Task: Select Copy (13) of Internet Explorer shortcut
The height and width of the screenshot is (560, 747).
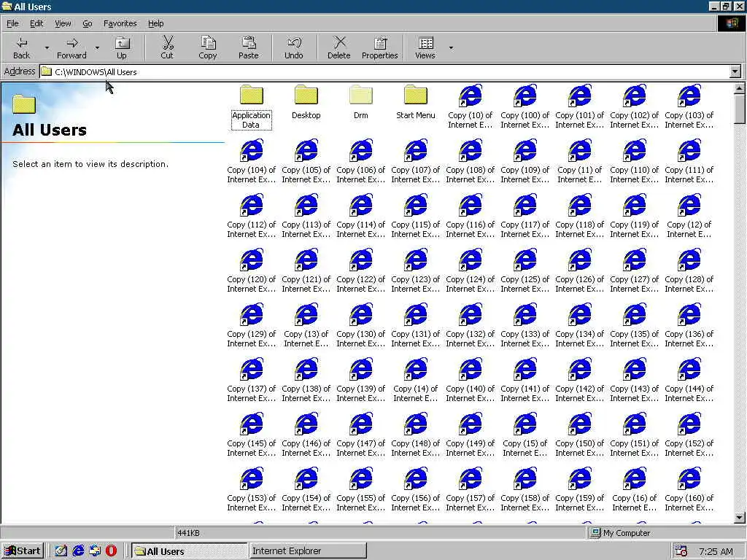Action: 306,326
